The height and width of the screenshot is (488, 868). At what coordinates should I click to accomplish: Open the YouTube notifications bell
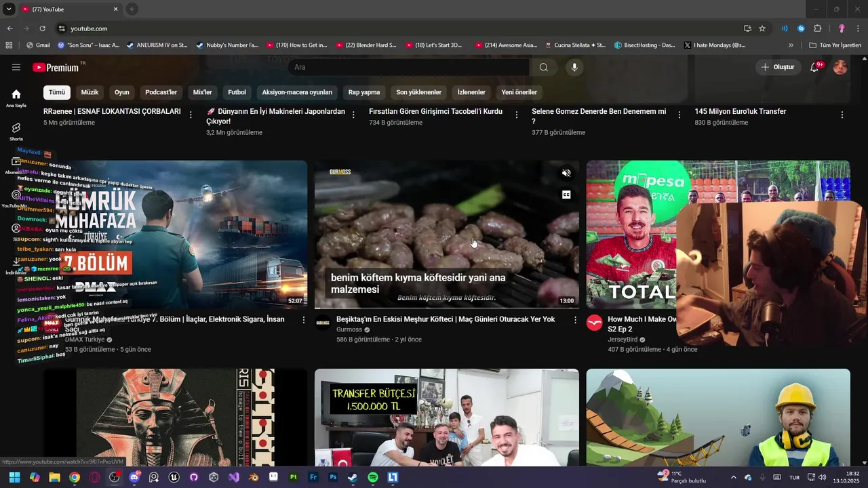click(x=815, y=67)
